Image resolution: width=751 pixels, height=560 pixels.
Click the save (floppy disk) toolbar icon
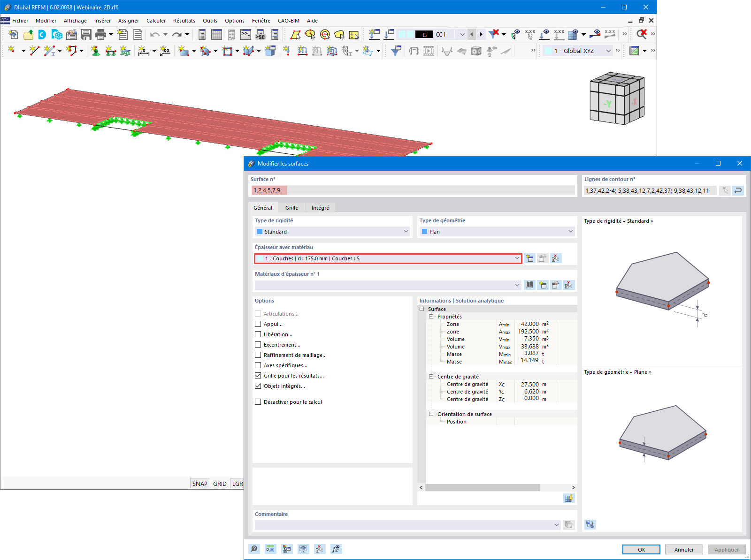pos(86,34)
